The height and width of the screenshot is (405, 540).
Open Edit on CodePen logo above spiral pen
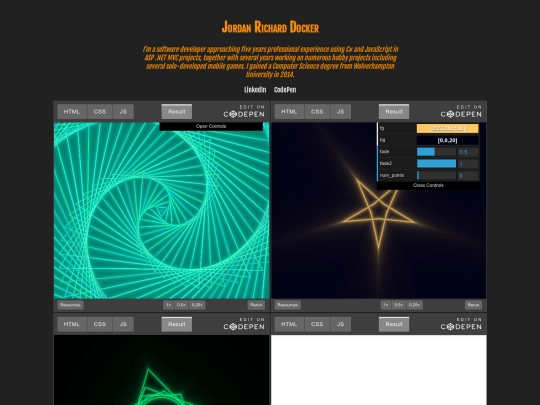[244, 111]
